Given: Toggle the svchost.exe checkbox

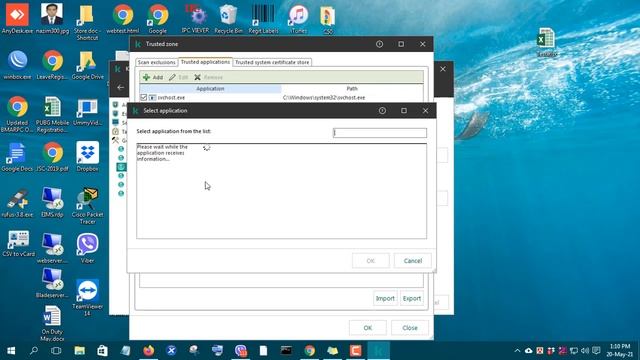Looking at the screenshot, I should point(143,98).
